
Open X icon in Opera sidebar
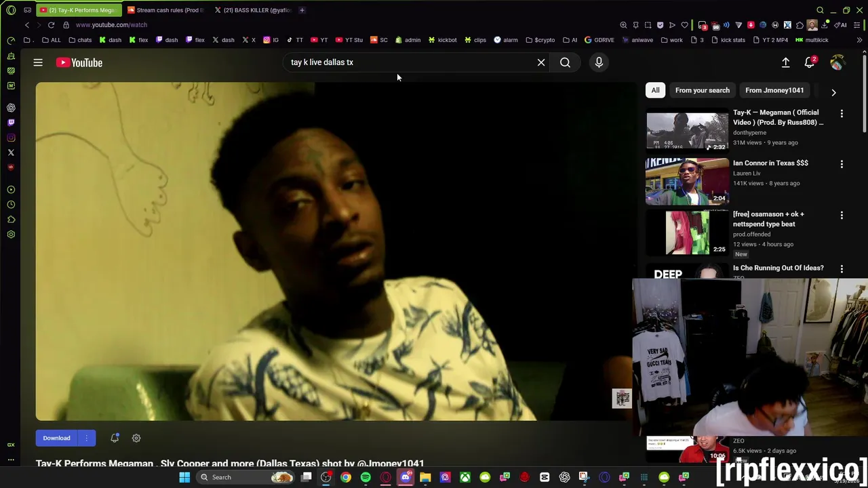(11, 152)
